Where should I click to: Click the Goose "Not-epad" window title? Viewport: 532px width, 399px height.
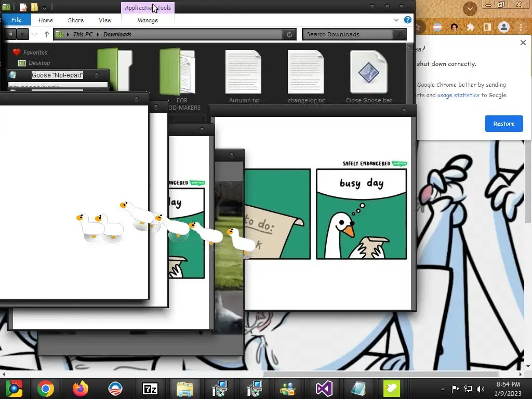57,75
